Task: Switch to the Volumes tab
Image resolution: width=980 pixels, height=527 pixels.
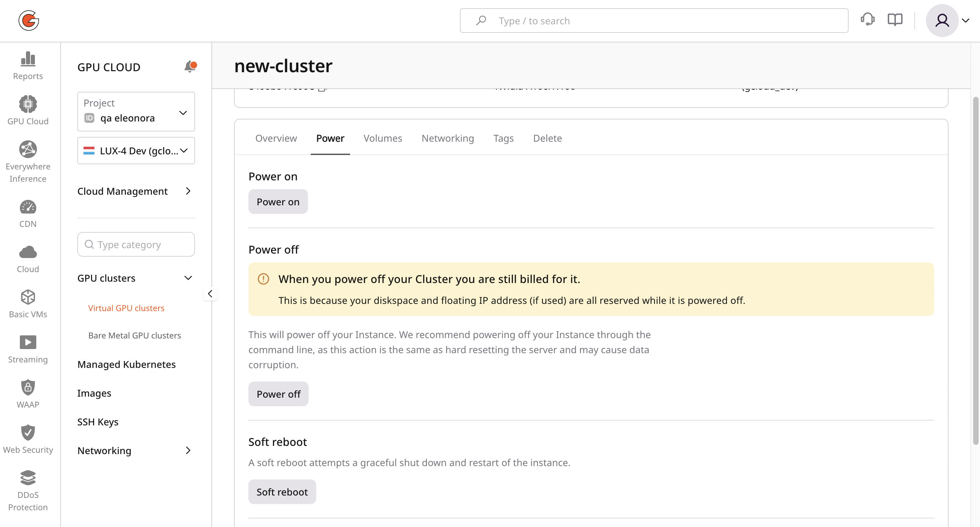Action: point(382,138)
